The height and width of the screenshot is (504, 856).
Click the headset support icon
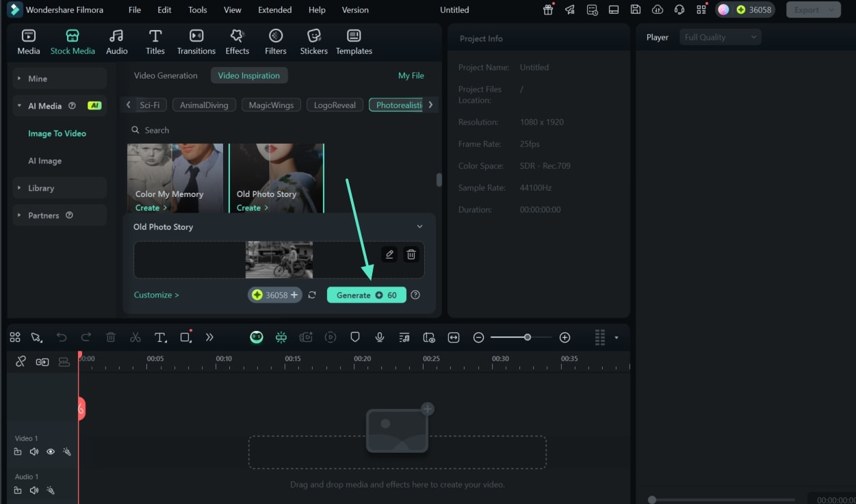click(x=679, y=10)
